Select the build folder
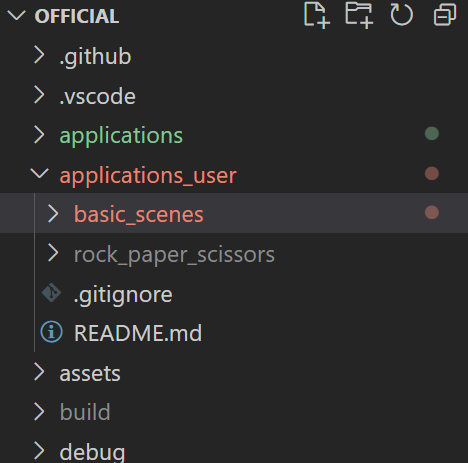Viewport: 468px width, 463px height. click(85, 412)
